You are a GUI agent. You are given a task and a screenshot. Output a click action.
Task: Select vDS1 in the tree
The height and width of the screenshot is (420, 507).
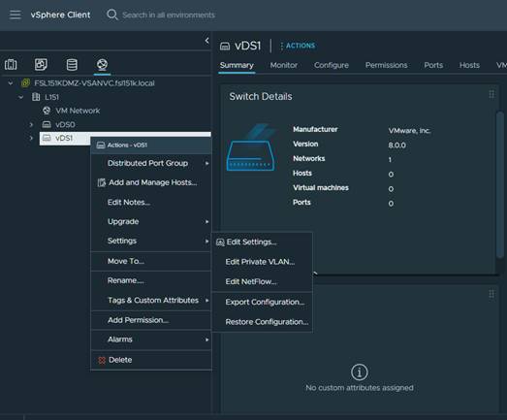[64, 138]
